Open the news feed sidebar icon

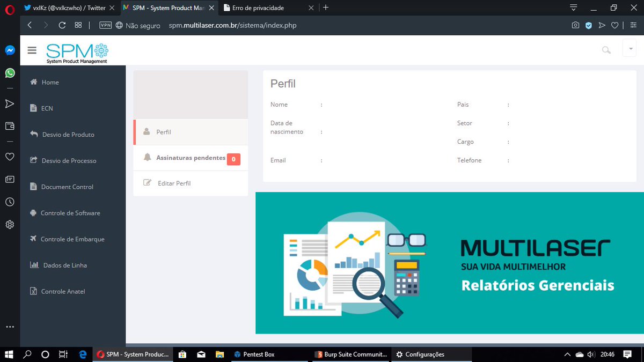tap(10, 179)
